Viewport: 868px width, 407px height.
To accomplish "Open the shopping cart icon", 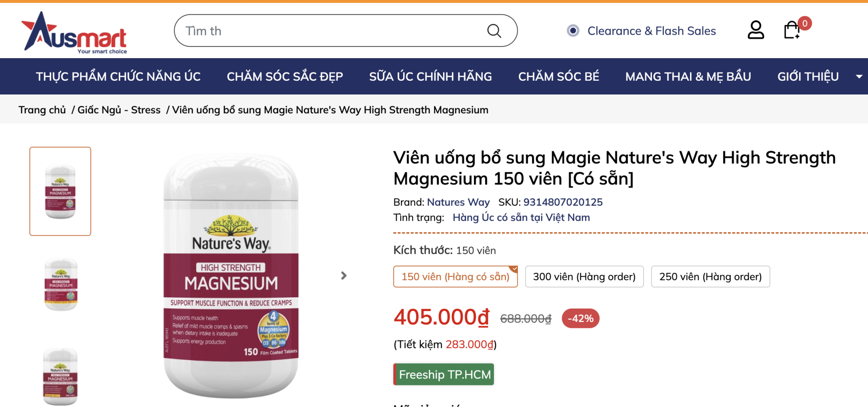I will (792, 30).
